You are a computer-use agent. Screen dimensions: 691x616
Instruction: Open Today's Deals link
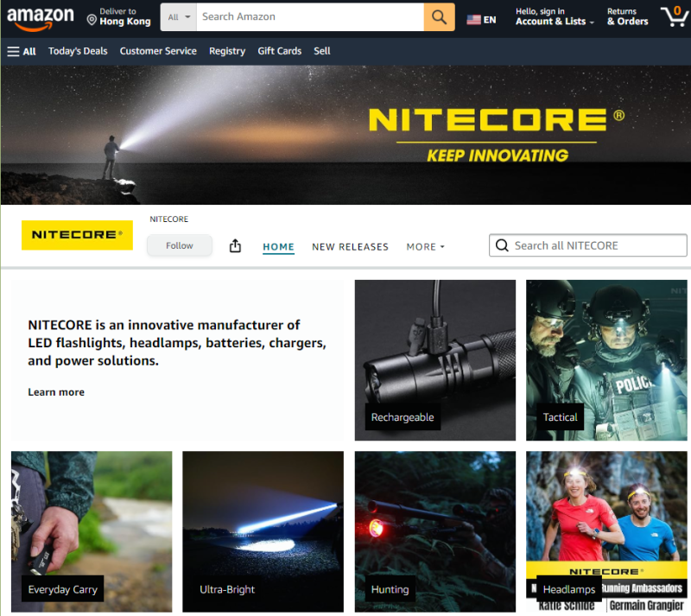pos(78,51)
